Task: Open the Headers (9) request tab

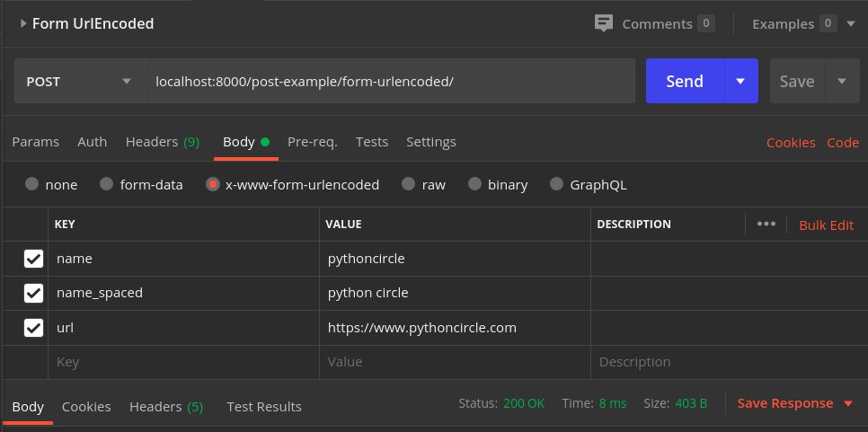Action: tap(163, 142)
